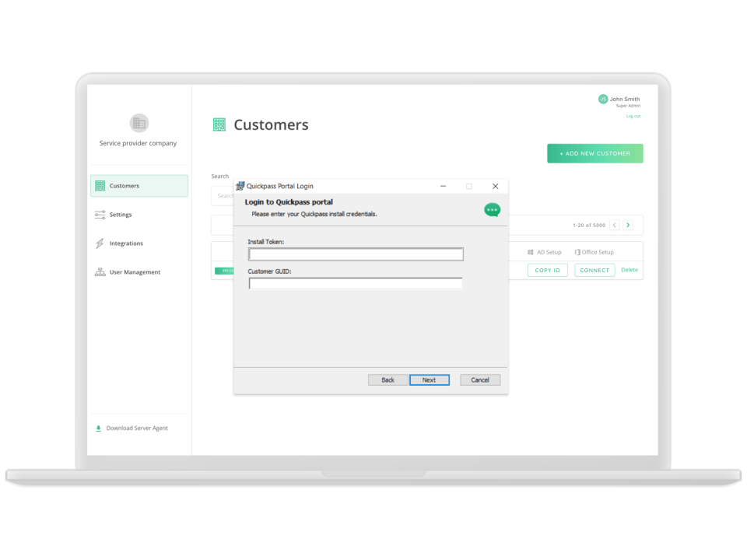This screenshot has width=747, height=560.
Task: Click the Customers search field
Action: coord(223,196)
